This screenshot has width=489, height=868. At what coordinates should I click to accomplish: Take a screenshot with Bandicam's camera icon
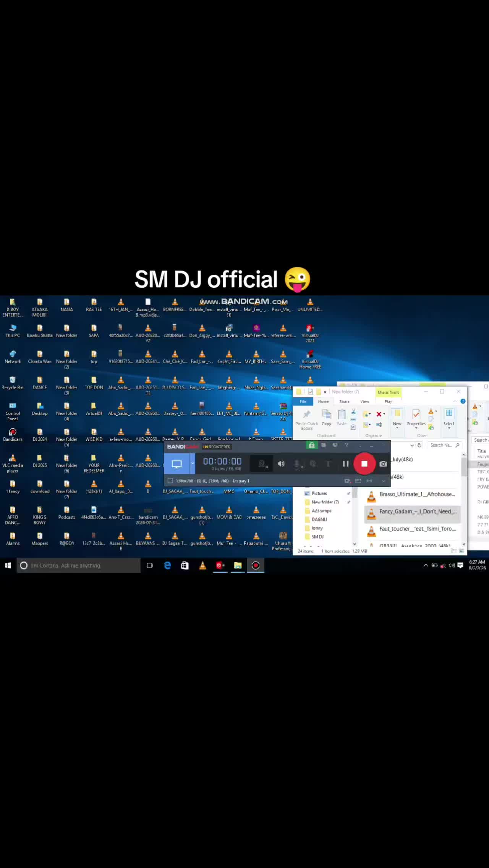[x=383, y=464]
